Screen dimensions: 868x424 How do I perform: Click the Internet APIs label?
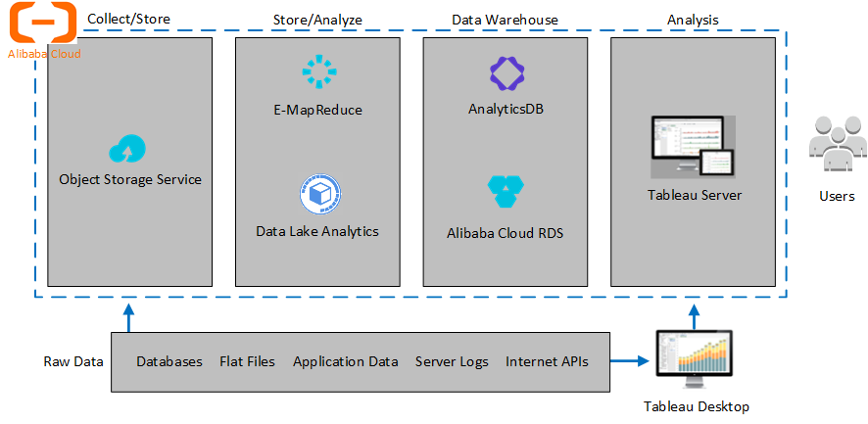pos(547,361)
